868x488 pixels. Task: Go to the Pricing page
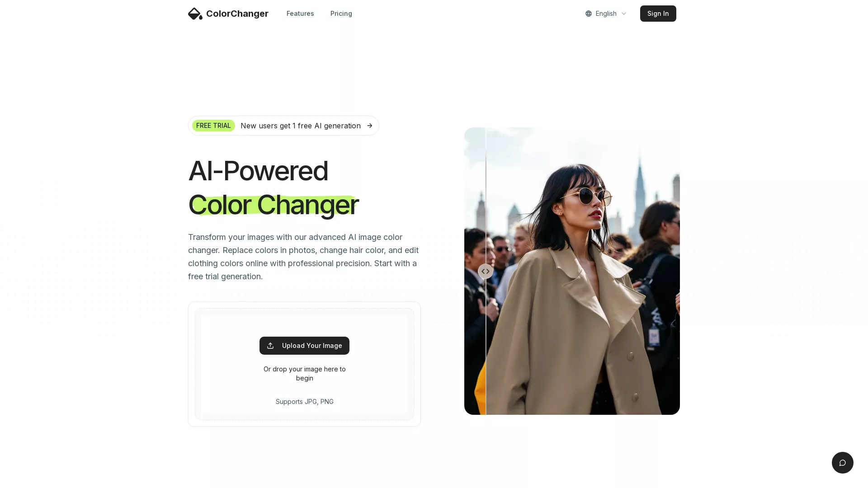341,14
